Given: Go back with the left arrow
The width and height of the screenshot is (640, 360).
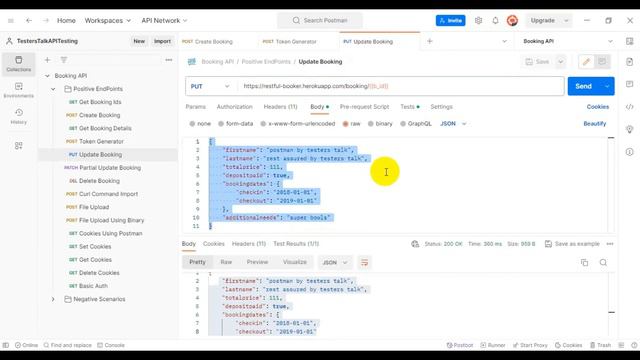Looking at the screenshot, I should [x=29, y=20].
